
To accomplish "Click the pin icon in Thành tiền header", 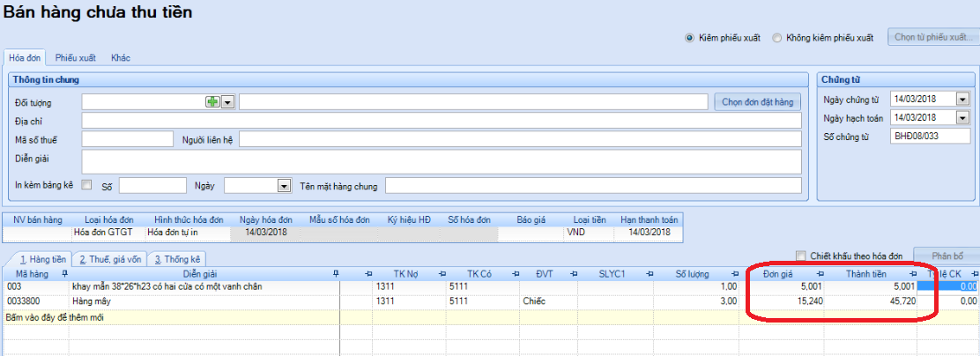I will coord(912,274).
